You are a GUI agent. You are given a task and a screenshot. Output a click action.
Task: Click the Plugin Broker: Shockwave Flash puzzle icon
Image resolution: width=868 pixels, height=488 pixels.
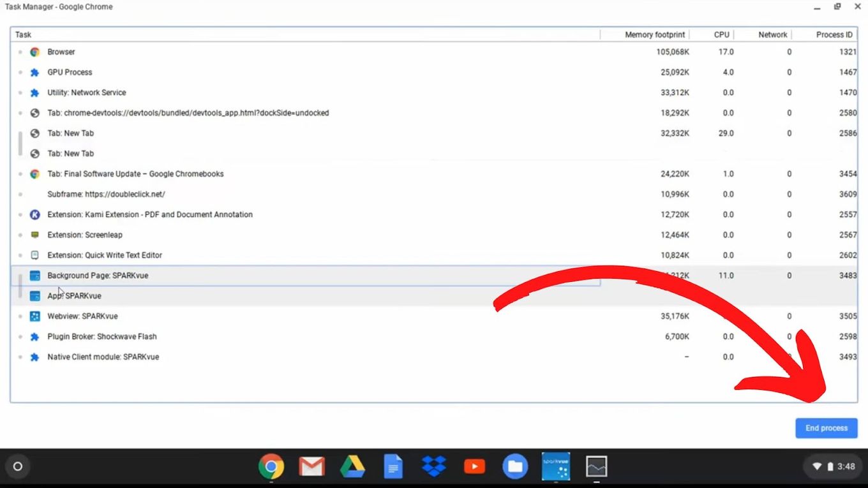(x=35, y=337)
